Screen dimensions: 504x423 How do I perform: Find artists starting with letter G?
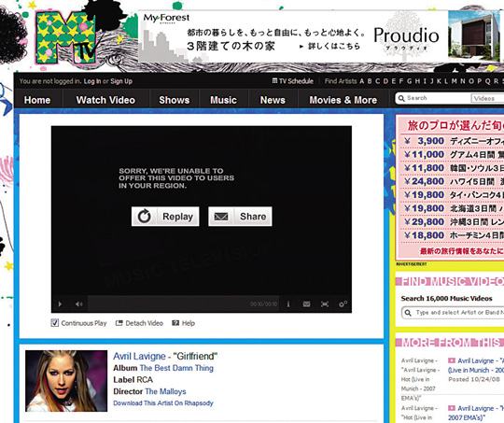(409, 81)
